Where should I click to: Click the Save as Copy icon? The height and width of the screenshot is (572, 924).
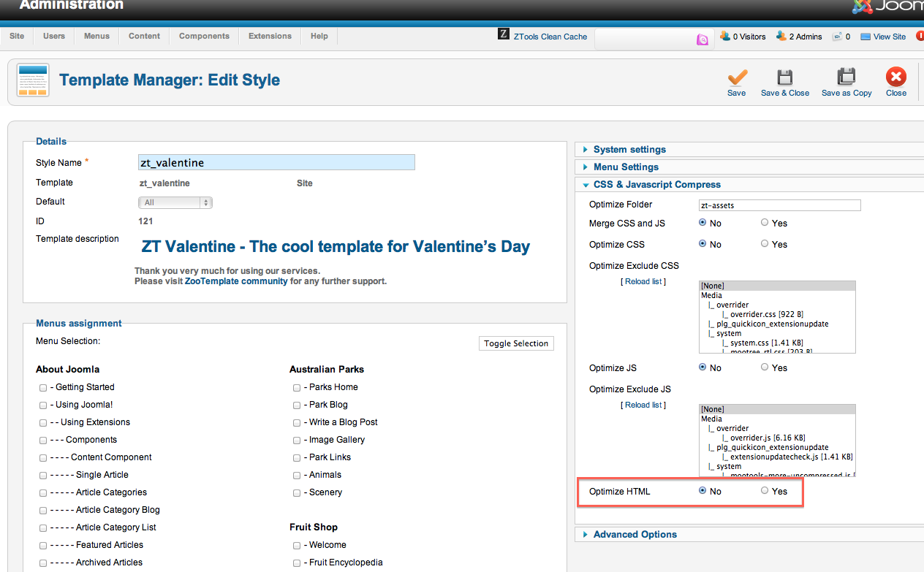coord(847,77)
